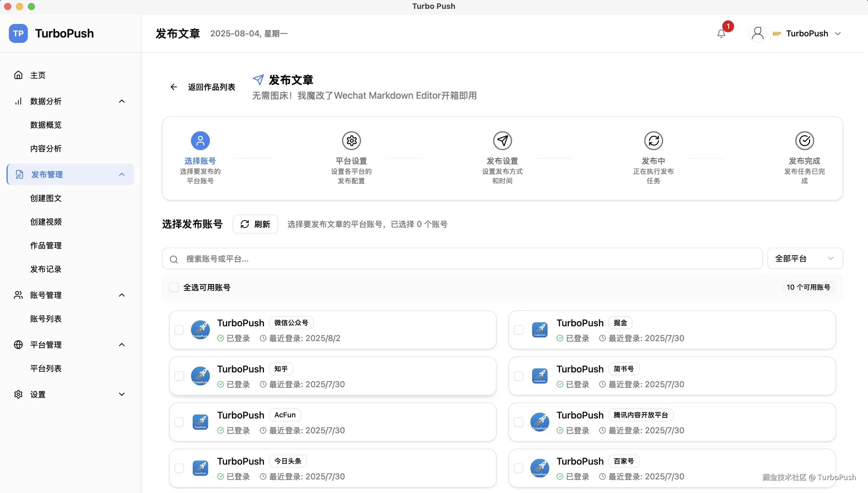Click the 发布设置 paper plane icon
This screenshot has height=493, width=868.
point(502,140)
